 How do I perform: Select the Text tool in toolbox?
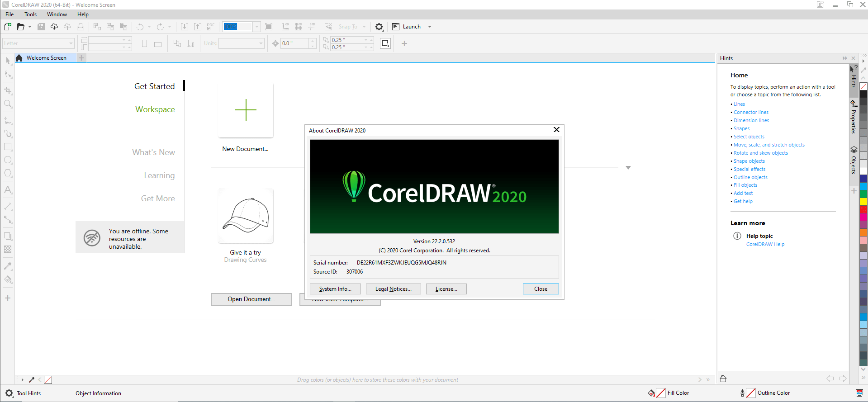(8, 190)
